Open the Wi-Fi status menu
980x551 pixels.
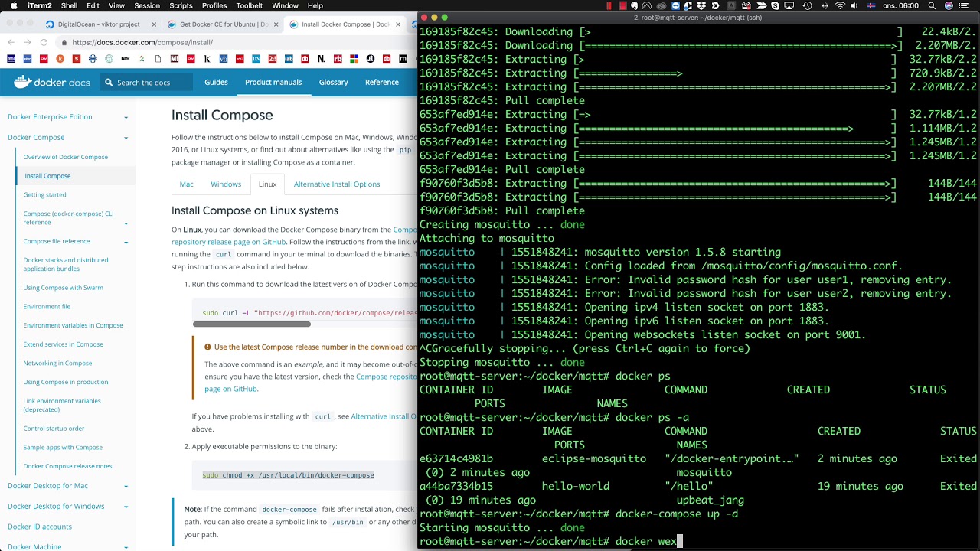[840, 5]
